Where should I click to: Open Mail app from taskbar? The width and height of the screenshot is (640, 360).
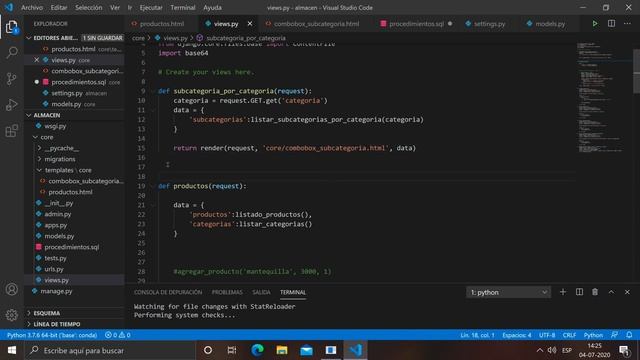point(306,350)
